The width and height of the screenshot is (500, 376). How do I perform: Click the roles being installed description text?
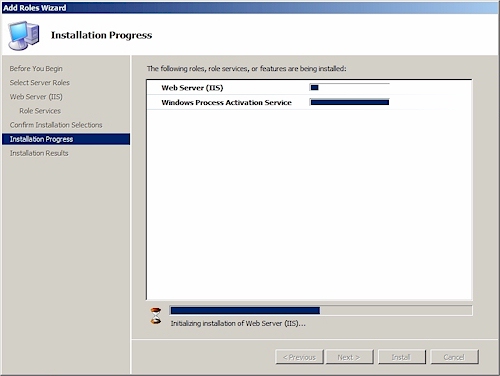[247, 69]
